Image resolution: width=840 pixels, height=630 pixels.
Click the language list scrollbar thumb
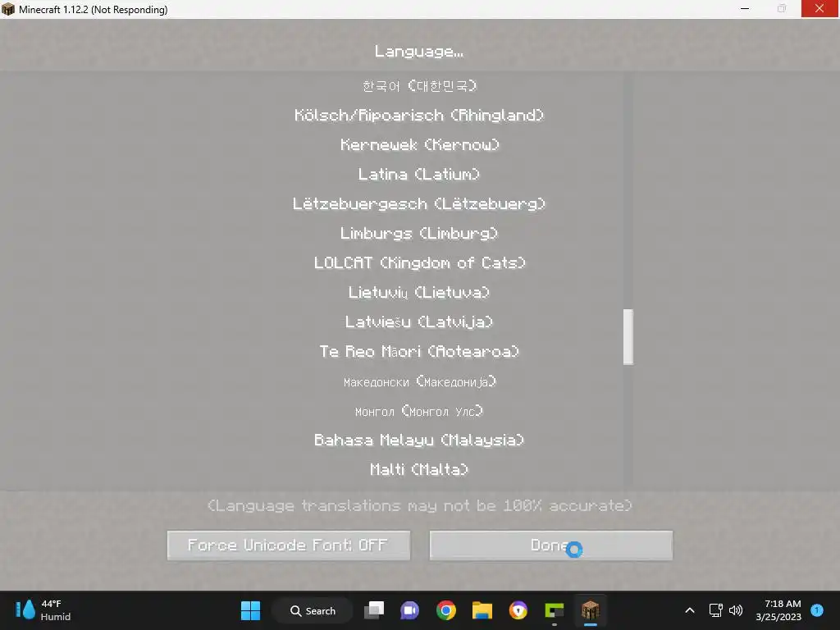628,337
